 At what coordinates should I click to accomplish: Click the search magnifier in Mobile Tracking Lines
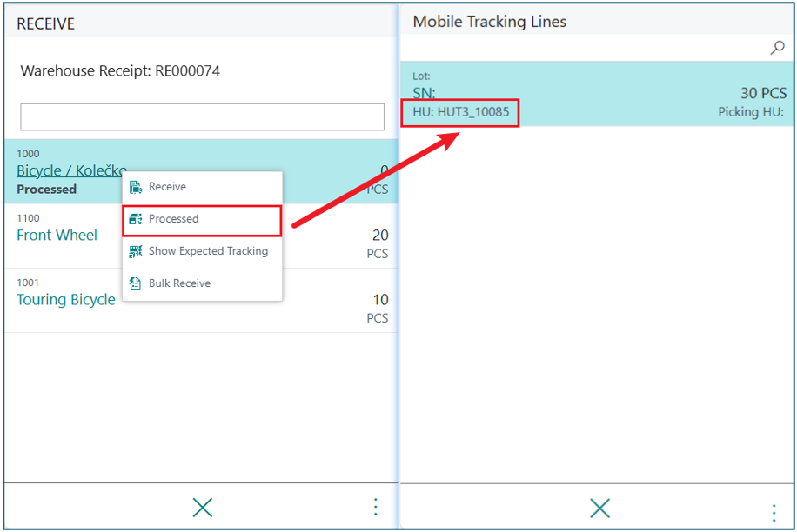777,48
